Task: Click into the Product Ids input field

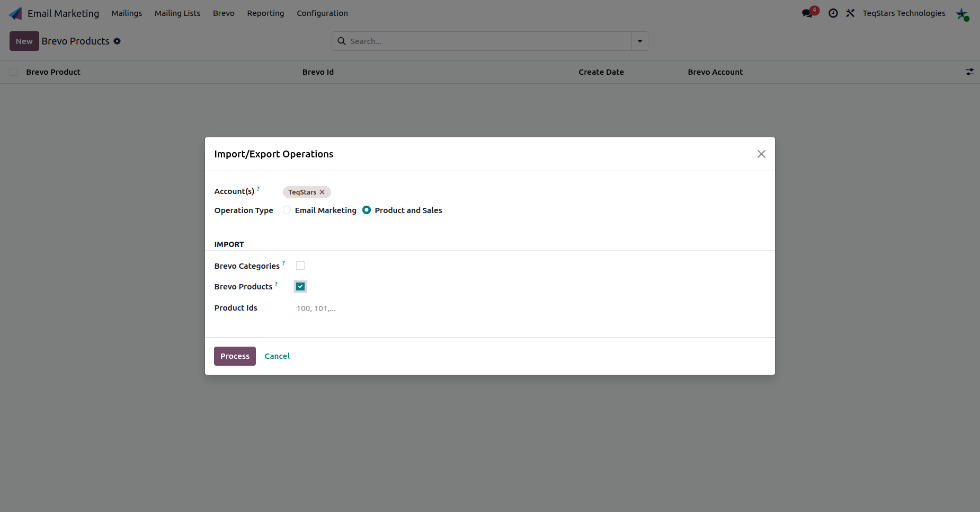Action: click(x=530, y=308)
